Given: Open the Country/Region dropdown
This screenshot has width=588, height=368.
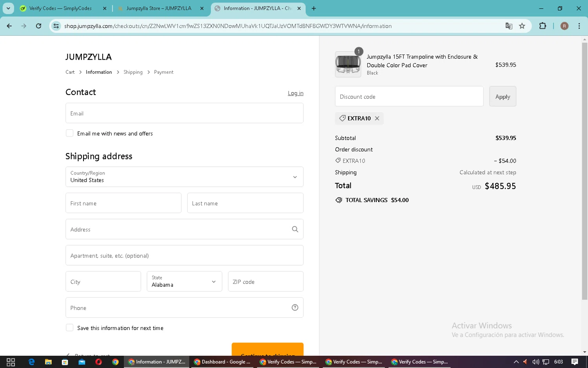Looking at the screenshot, I should (x=184, y=177).
